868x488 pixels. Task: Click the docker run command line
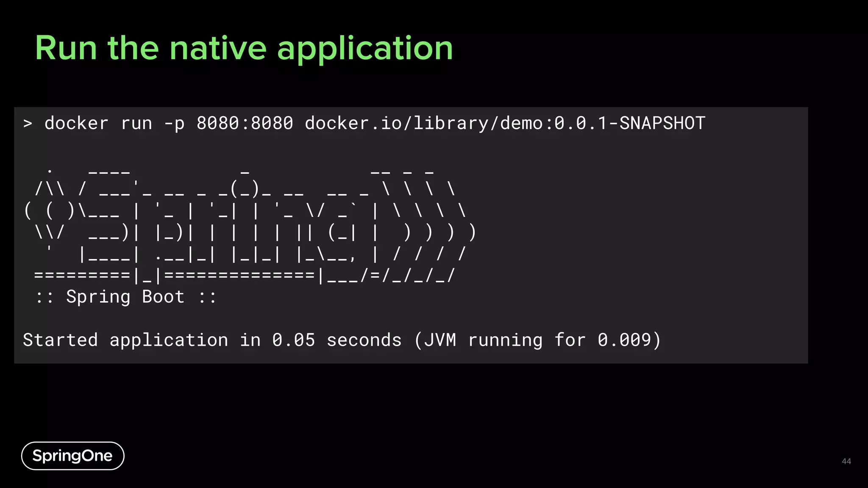364,124
